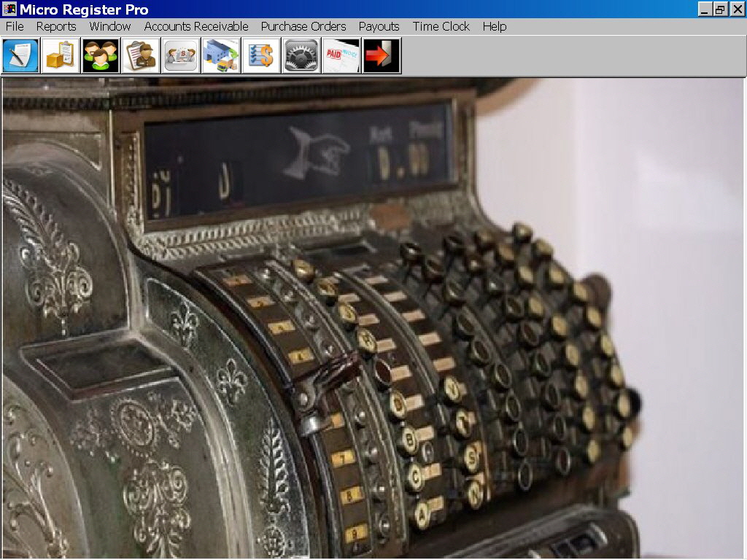Click the delivery man with clipboard icon
747x560 pixels.
point(141,55)
